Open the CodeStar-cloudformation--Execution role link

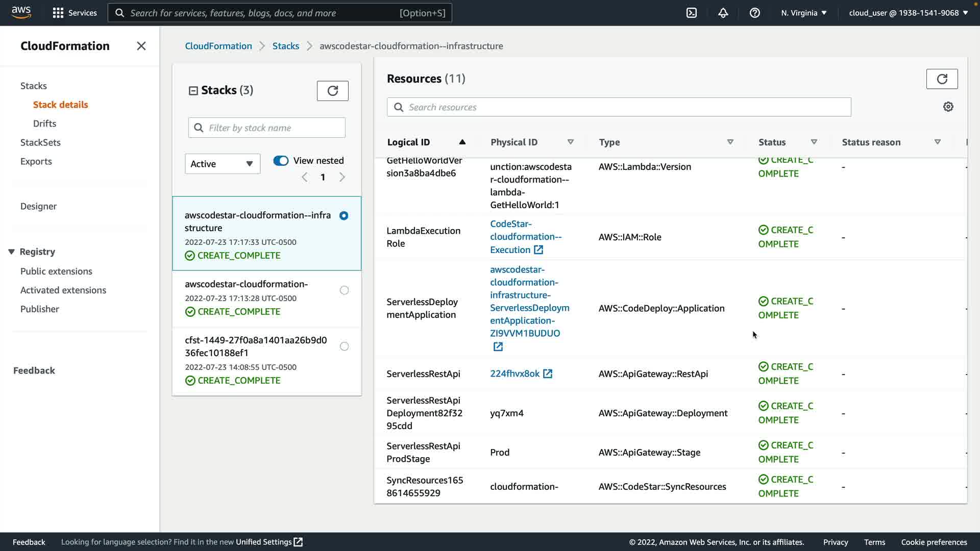(x=525, y=237)
